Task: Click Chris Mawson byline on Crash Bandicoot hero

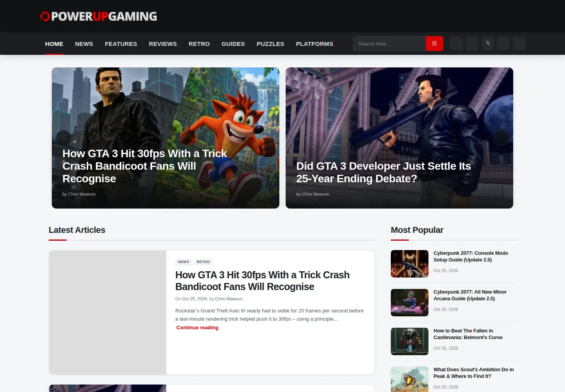Action: click(82, 194)
